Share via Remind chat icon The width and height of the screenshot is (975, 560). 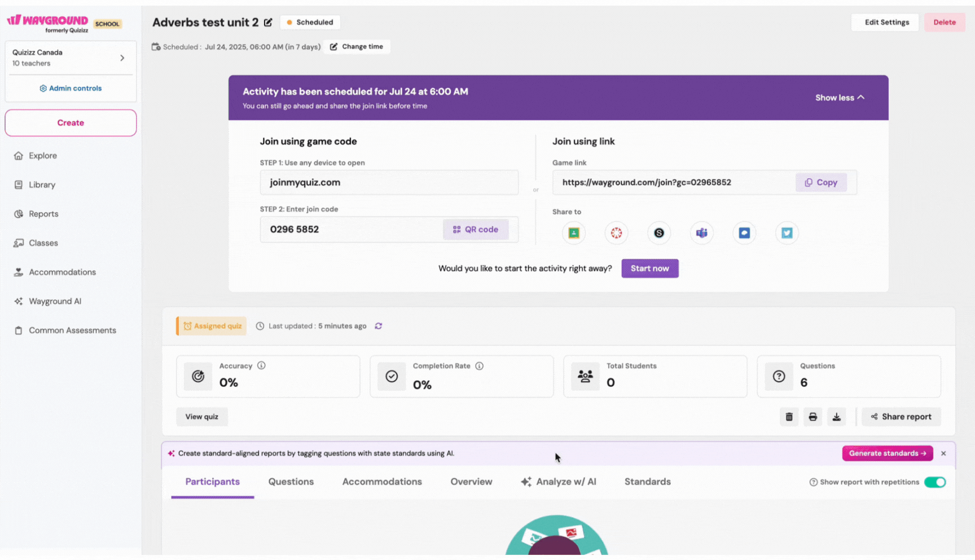(744, 233)
